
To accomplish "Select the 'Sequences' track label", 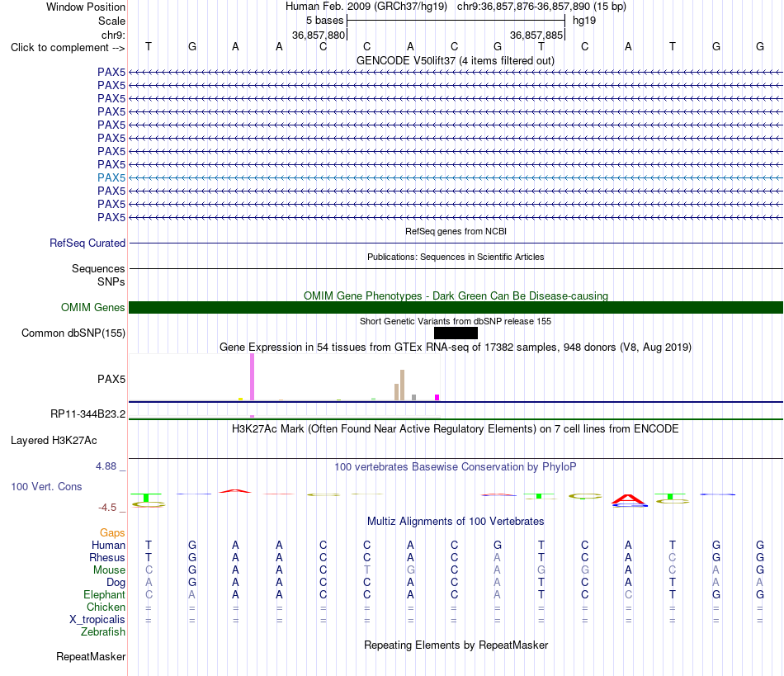I will (98, 269).
